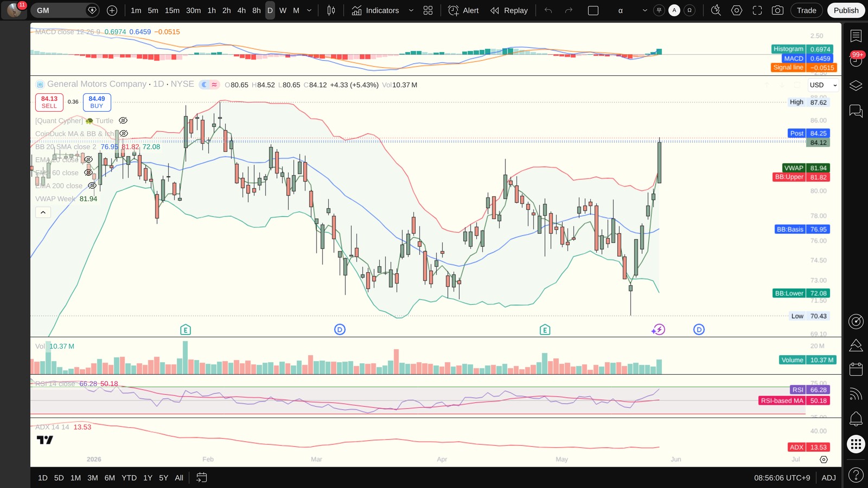Viewport: 868px width, 488px height.
Task: Show the EMA 20 close indicator
Action: (88, 159)
